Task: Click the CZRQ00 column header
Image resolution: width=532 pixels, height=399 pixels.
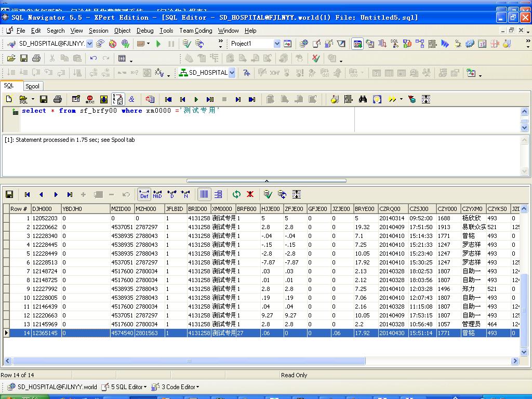Action: (x=392, y=209)
